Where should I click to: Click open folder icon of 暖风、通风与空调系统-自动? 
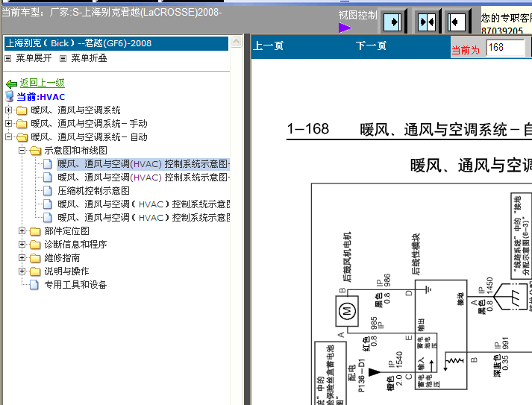pyautogui.click(x=22, y=137)
